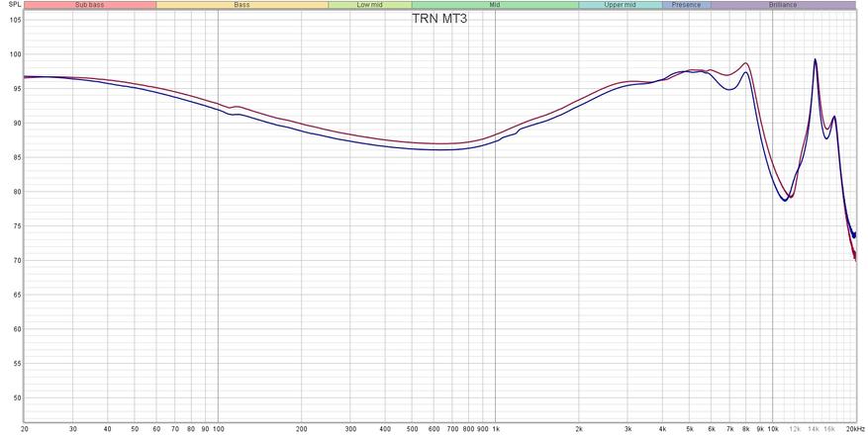Click the "TRN MT3" graph title
Viewport: 868px width, 435px height.
point(440,18)
